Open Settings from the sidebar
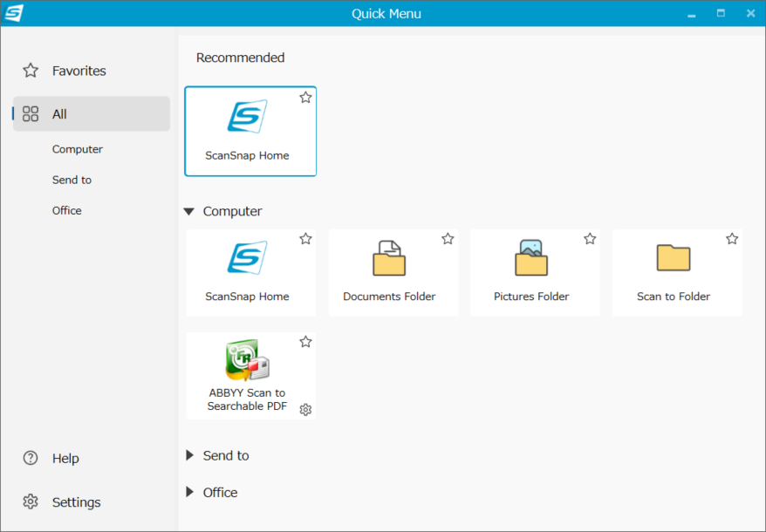Image resolution: width=766 pixels, height=532 pixels. click(x=76, y=502)
